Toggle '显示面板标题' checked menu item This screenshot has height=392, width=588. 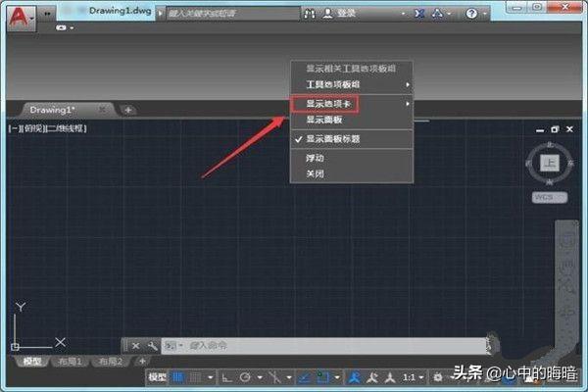click(333, 139)
